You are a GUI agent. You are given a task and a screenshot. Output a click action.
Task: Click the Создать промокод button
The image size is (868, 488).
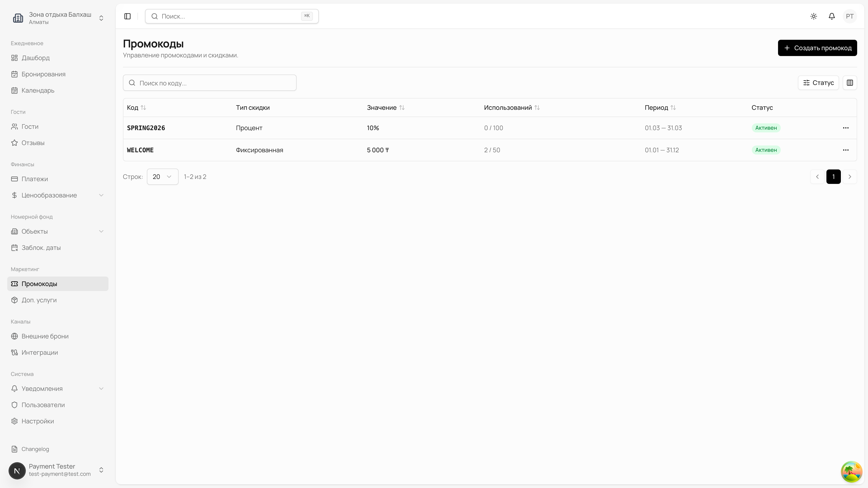(x=817, y=48)
